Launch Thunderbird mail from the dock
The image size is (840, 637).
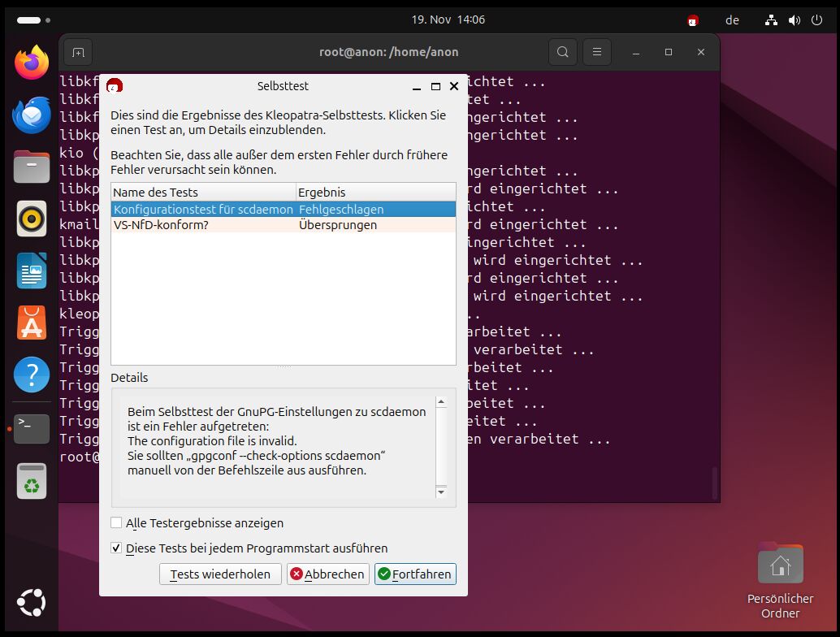click(32, 115)
